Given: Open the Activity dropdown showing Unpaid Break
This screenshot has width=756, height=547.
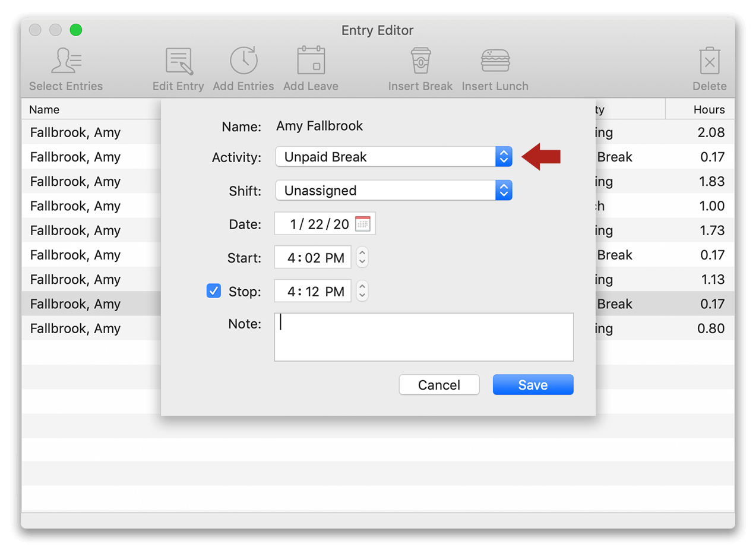Looking at the screenshot, I should (x=393, y=157).
